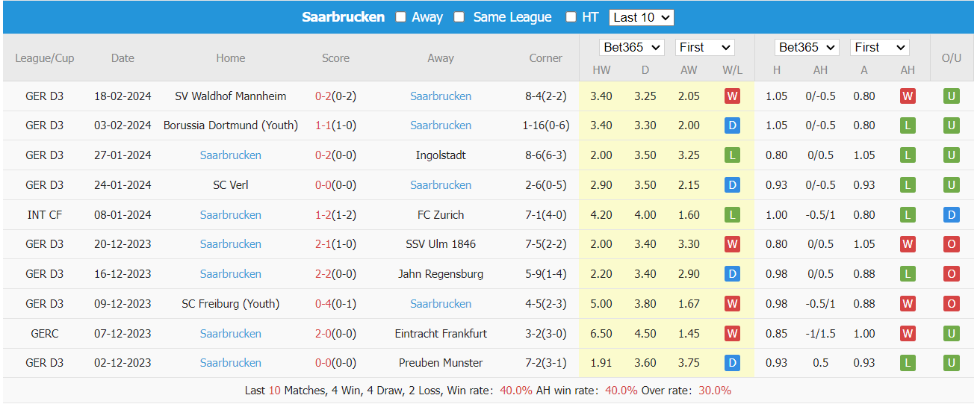Click the green L handicap badge in the Preussen Munster row
This screenshot has width=980, height=407.
908,363
